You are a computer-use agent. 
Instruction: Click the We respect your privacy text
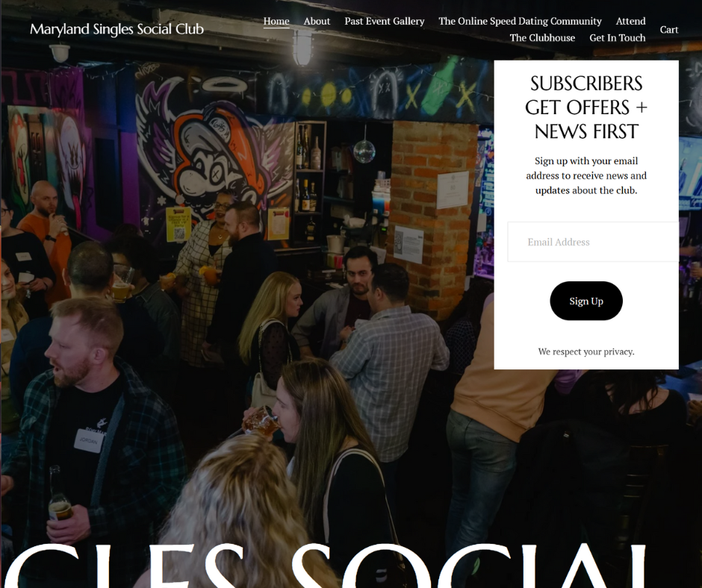(586, 351)
